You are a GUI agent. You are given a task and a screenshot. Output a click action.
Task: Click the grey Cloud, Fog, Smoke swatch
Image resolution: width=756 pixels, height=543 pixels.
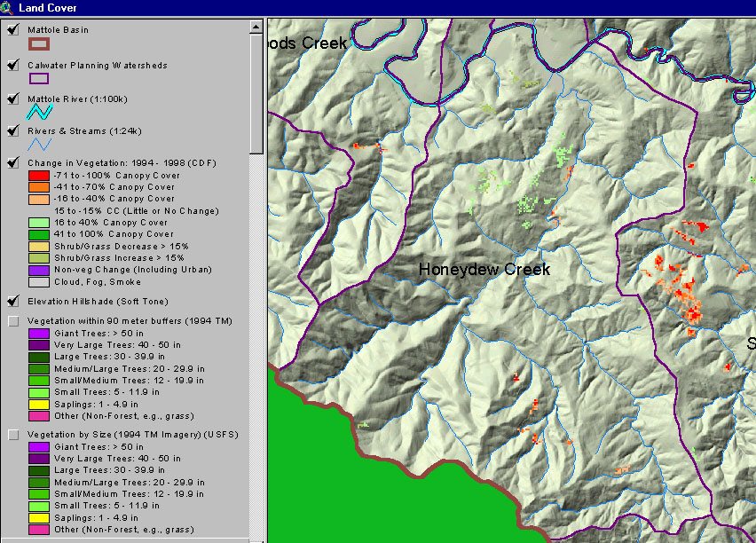[38, 282]
